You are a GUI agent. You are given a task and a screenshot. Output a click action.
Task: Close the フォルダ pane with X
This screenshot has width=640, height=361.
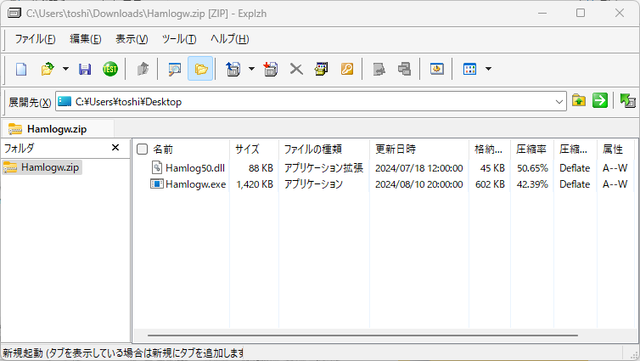point(116,147)
